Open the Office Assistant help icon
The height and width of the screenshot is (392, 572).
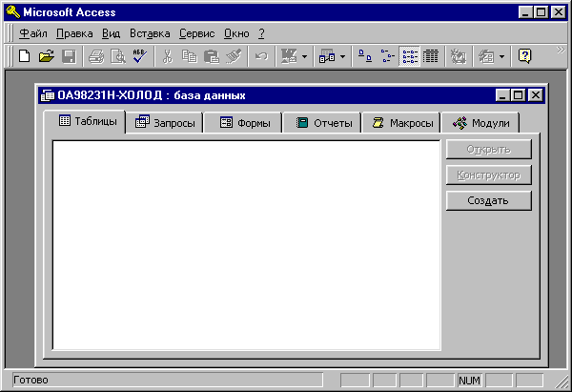[524, 56]
